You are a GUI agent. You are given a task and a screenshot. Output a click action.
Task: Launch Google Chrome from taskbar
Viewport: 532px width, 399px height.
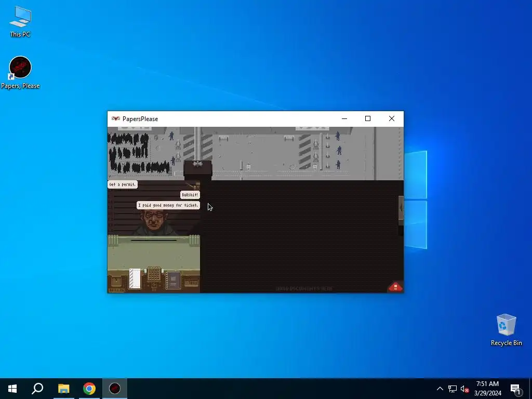click(89, 389)
